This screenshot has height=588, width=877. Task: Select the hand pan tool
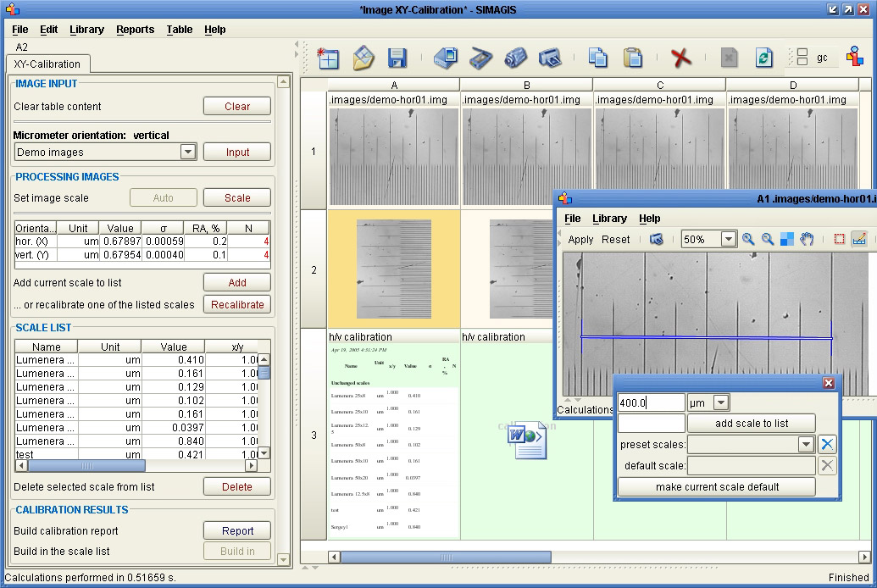[807, 239]
